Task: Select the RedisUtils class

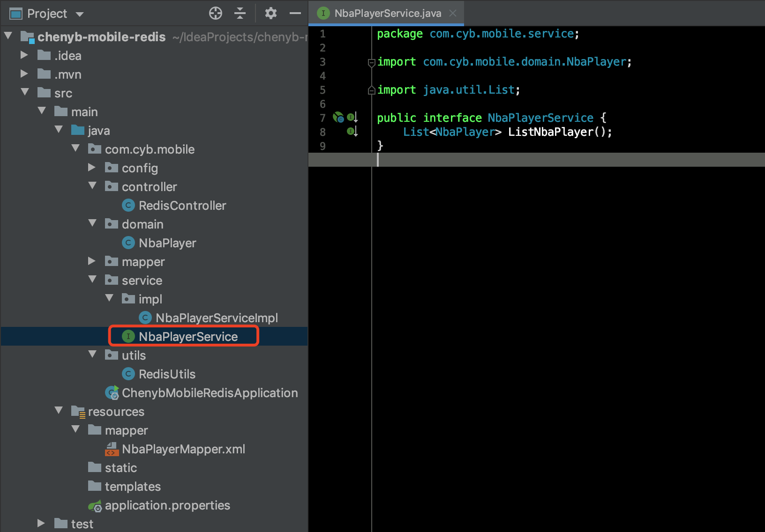Action: pos(167,374)
